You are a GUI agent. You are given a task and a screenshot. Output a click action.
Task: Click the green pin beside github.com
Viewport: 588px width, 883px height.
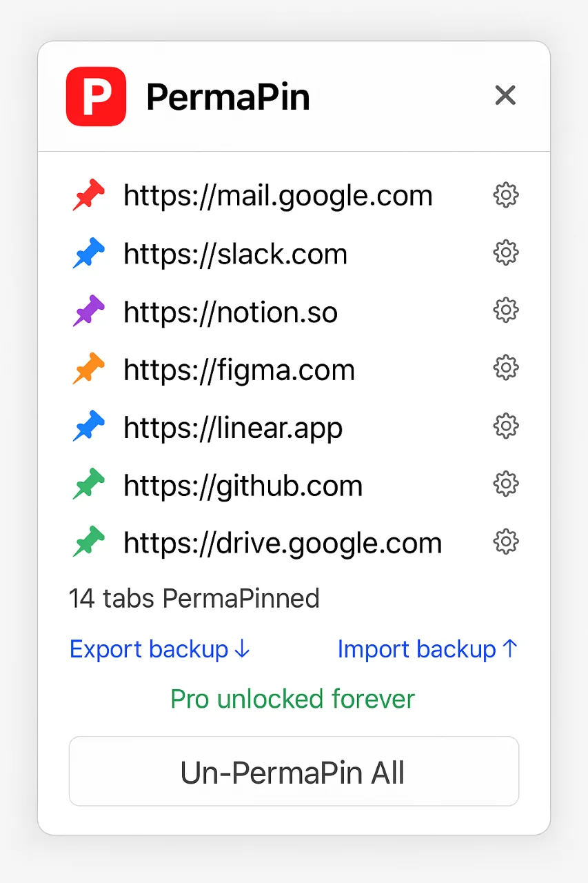tap(89, 485)
